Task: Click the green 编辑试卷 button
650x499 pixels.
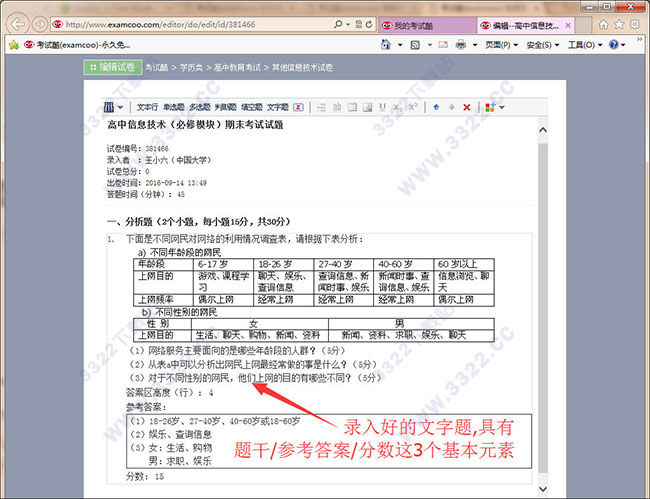Action: pyautogui.click(x=112, y=67)
